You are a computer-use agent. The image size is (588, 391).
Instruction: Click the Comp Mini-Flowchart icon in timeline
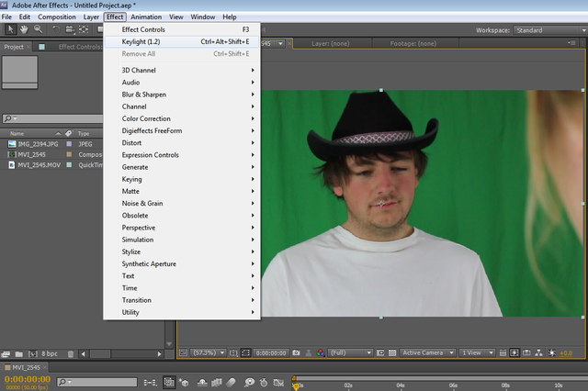[x=151, y=383]
